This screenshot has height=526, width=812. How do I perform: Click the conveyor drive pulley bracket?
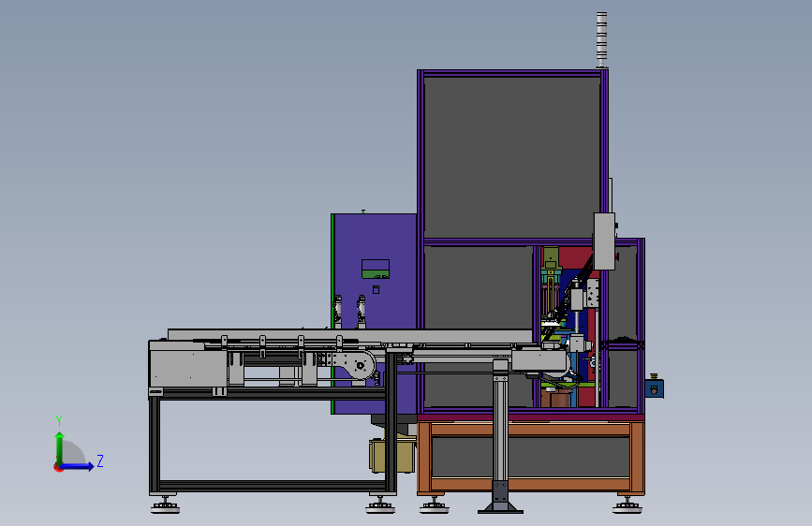354,366
